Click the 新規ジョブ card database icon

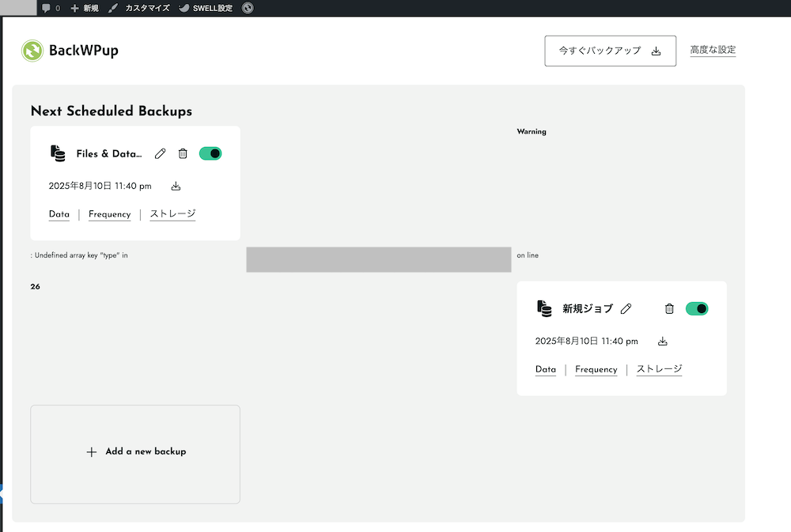[544, 308]
